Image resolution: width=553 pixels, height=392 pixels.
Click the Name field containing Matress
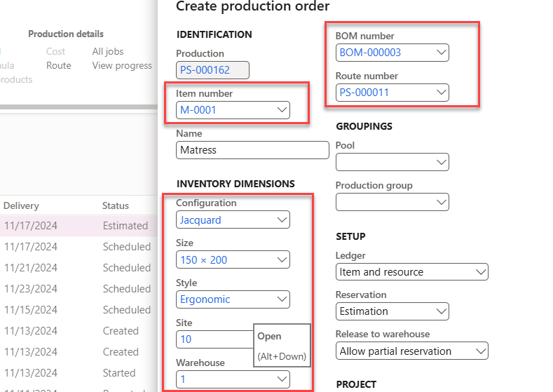(x=252, y=150)
